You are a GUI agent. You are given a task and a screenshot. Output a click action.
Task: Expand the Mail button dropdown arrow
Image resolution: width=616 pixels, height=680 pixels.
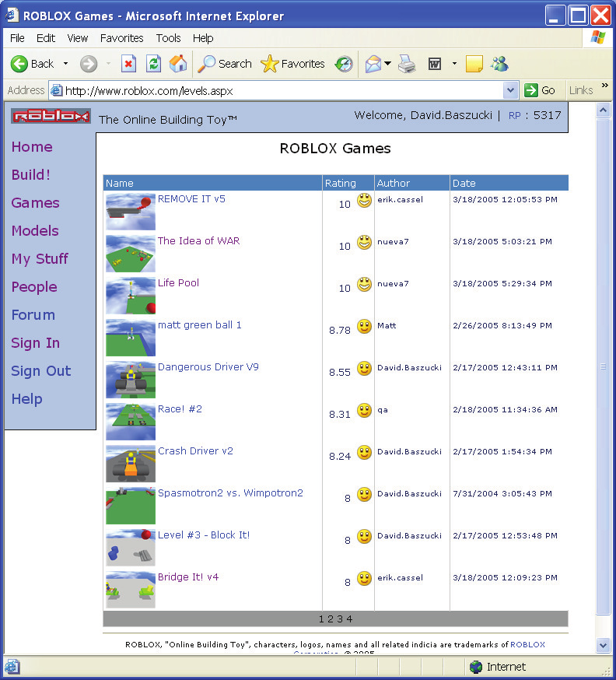387,64
